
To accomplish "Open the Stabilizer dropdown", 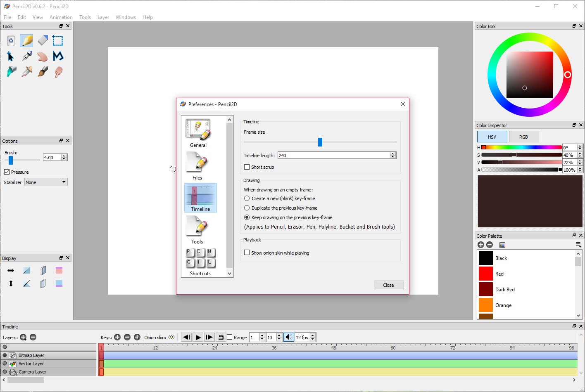I will 46,182.
